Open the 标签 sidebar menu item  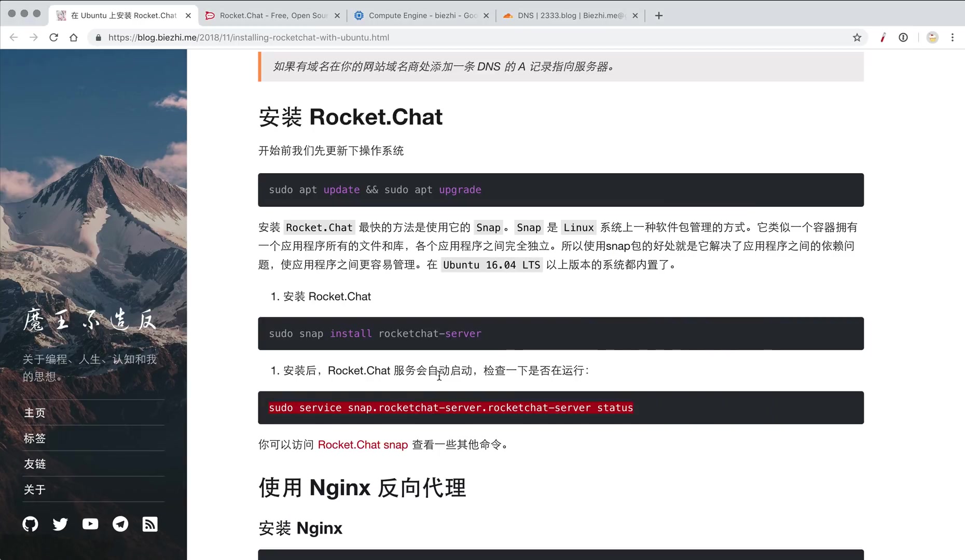click(35, 438)
